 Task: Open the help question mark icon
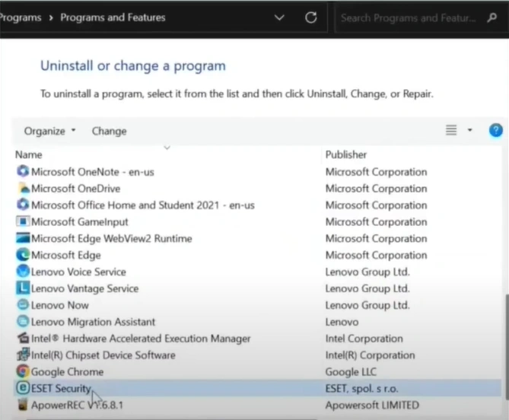496,130
